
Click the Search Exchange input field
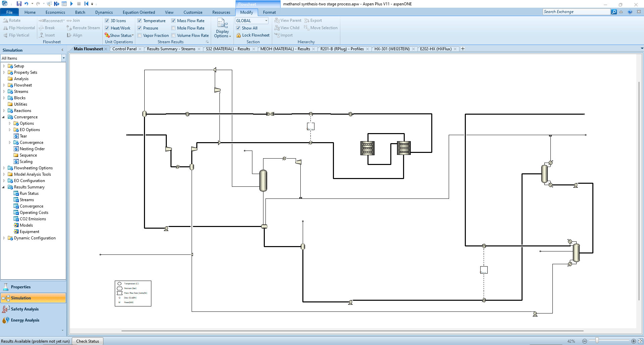tap(576, 12)
